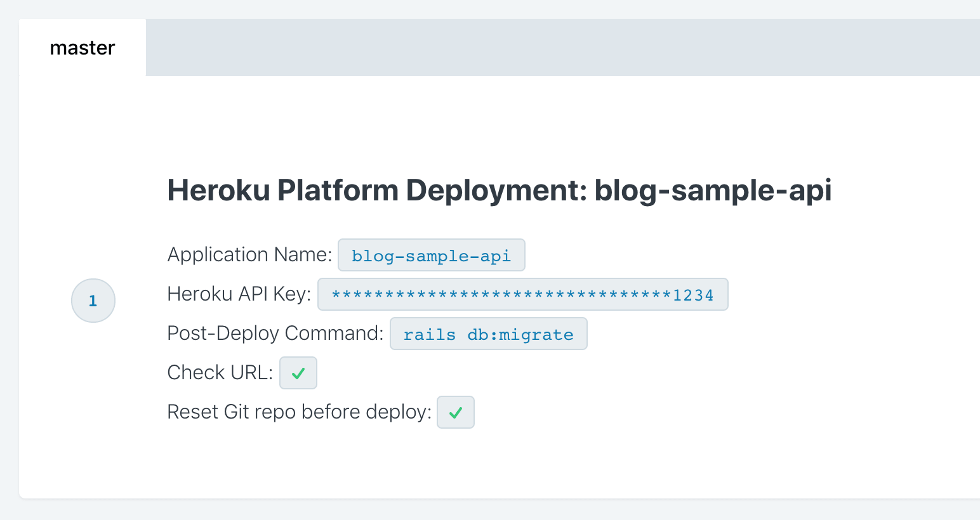
Task: Select the step 1 circle badge
Action: point(93,301)
